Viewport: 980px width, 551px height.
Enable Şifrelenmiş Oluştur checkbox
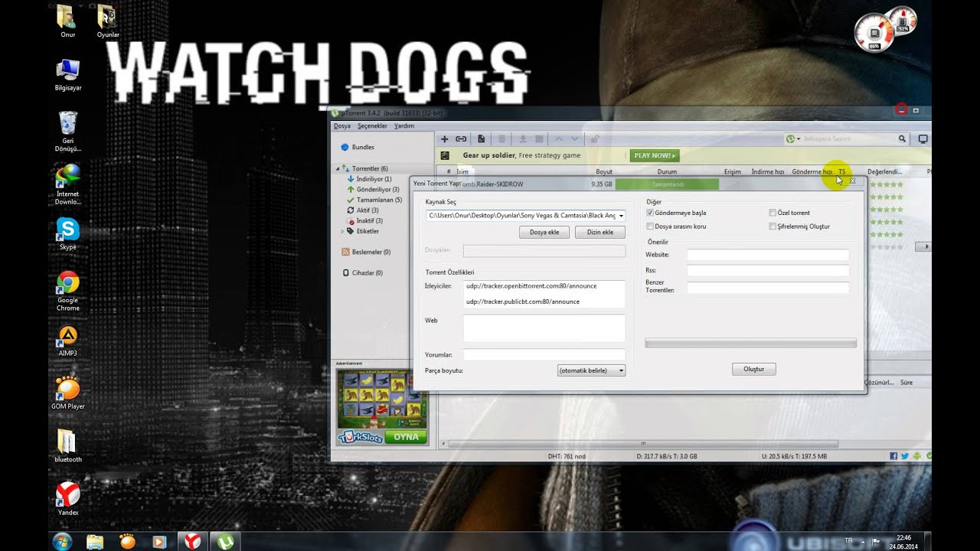773,227
